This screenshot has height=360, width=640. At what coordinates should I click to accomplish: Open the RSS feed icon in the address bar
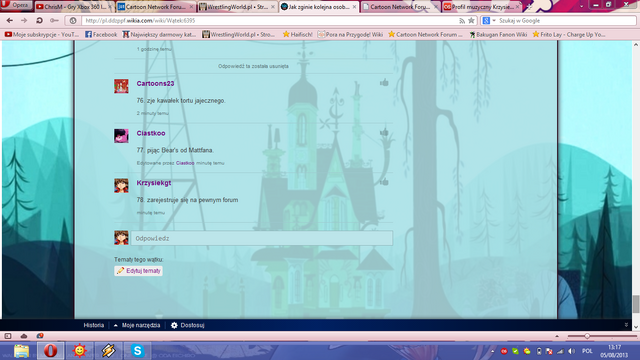click(462, 20)
